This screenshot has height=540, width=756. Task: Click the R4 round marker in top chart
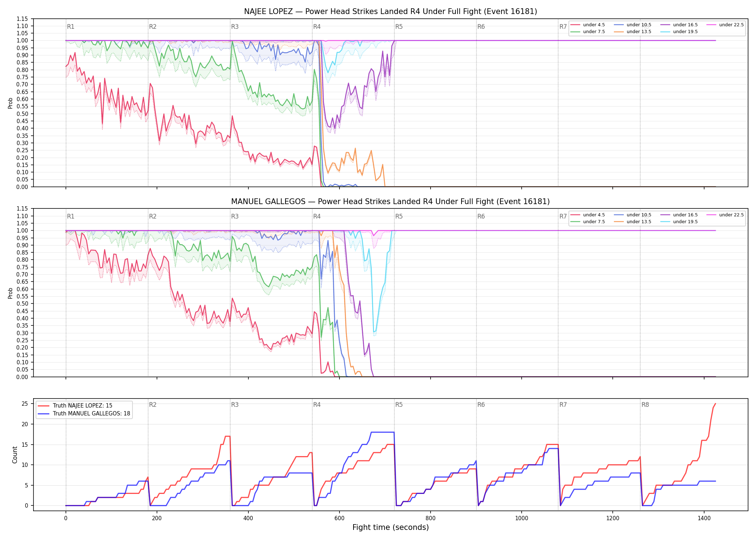[x=317, y=27]
